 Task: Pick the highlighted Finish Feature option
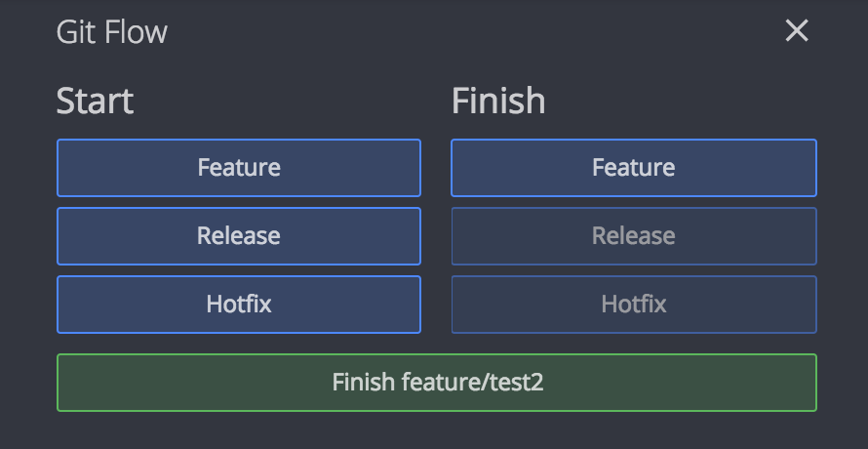coord(634,168)
